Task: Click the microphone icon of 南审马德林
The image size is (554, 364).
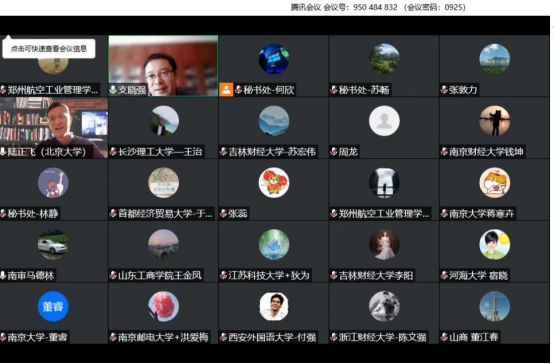Action: click(x=3, y=275)
